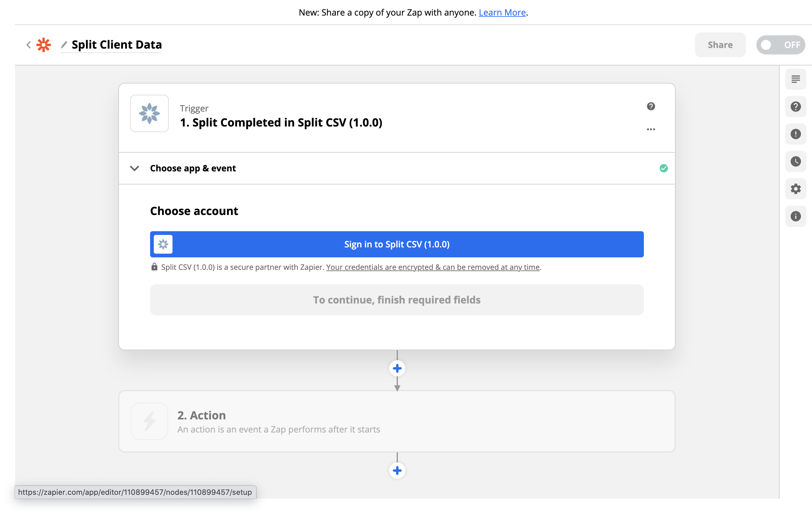Click the trigger title Split Completed in Split CSV
Viewport: 812px width, 516px height.
tap(281, 122)
